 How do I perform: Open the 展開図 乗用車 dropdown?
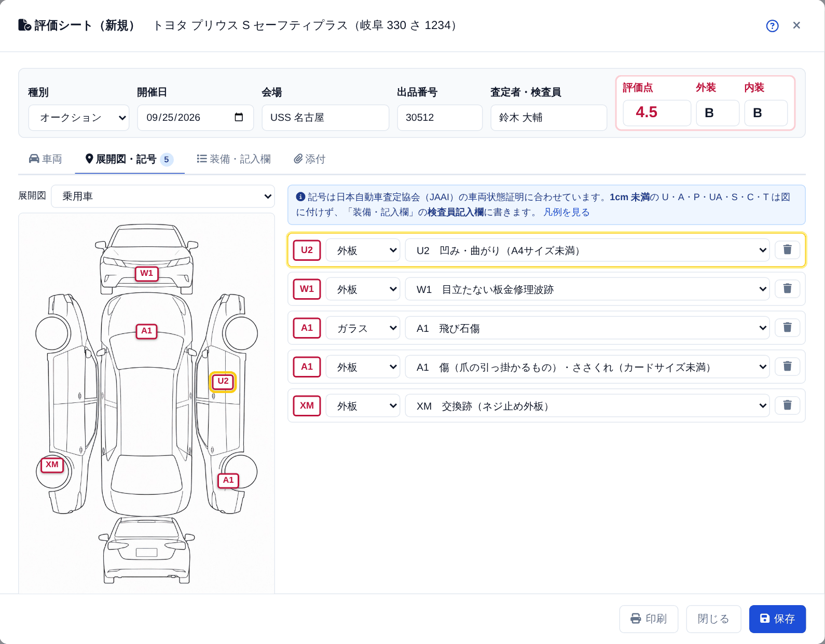163,197
